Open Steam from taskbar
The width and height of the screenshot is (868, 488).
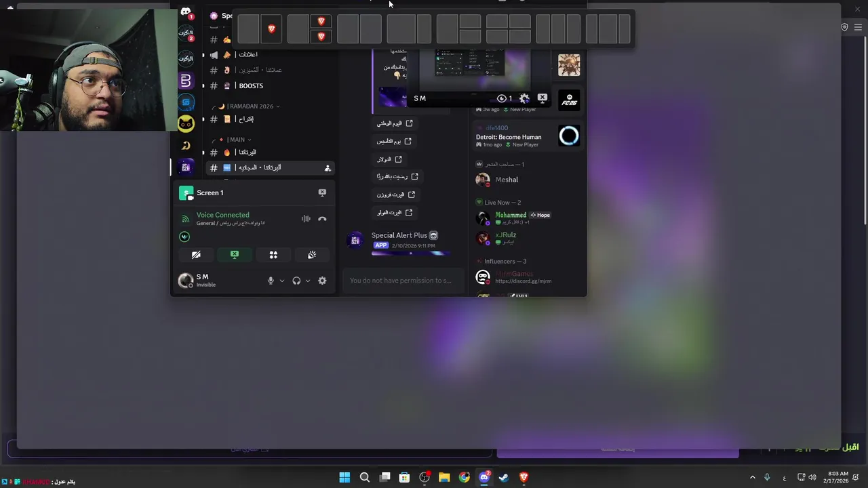point(504,477)
